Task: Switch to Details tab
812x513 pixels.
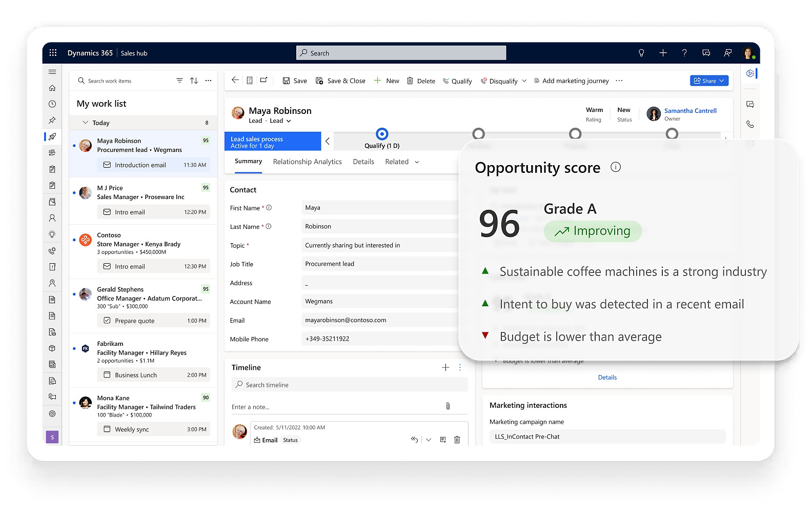Action: pos(363,162)
